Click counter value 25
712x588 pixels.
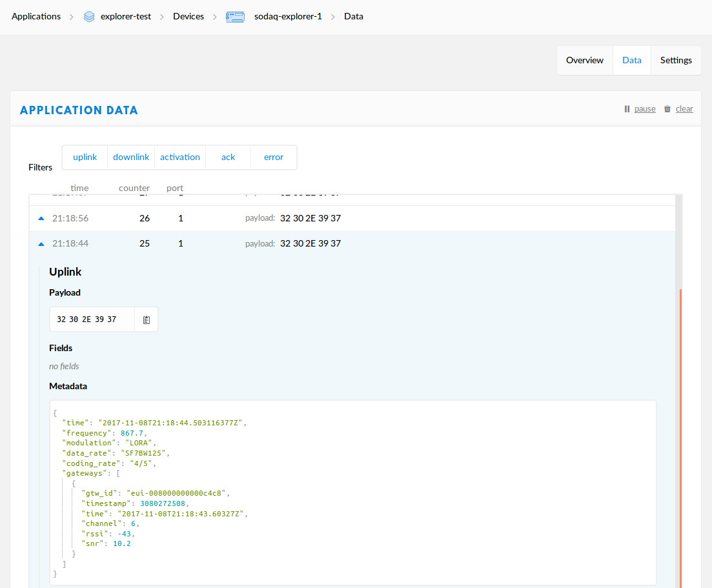tap(145, 244)
